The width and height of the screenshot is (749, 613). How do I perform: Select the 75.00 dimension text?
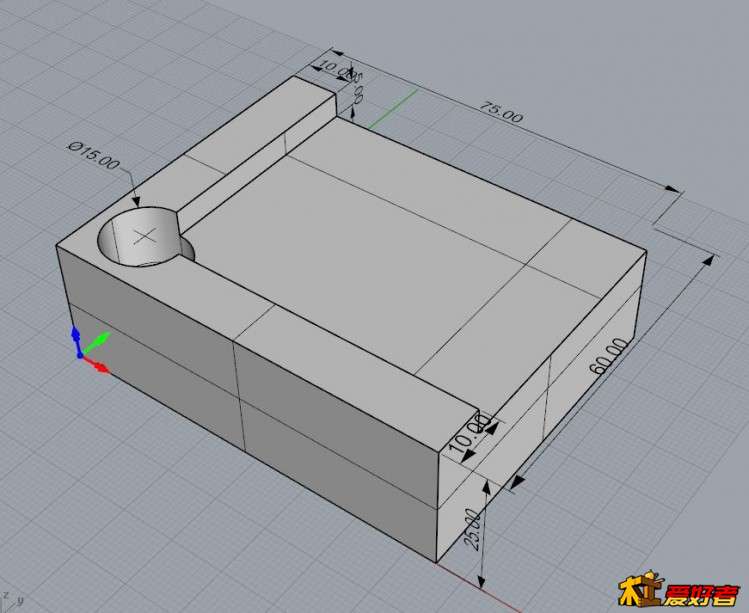(501, 112)
